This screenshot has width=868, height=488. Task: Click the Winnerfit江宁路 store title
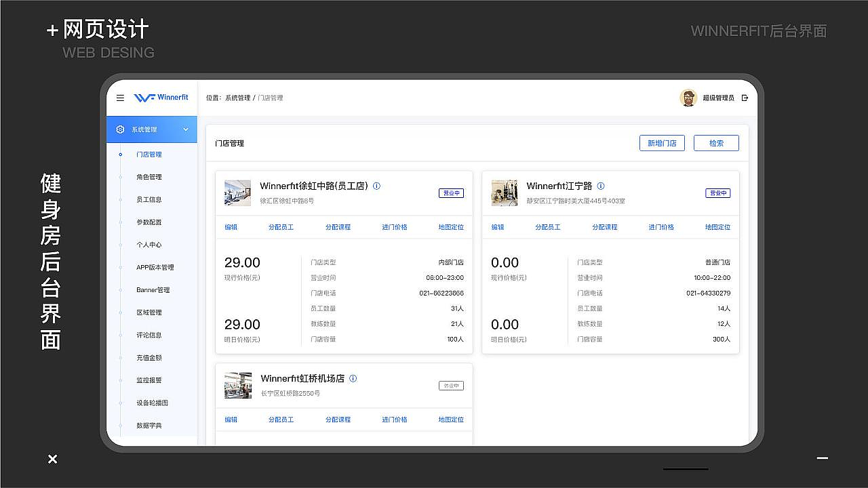coord(559,186)
